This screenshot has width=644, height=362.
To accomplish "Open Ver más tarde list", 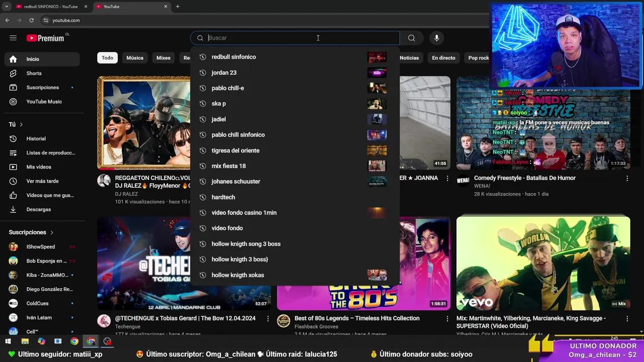I will [x=42, y=181].
